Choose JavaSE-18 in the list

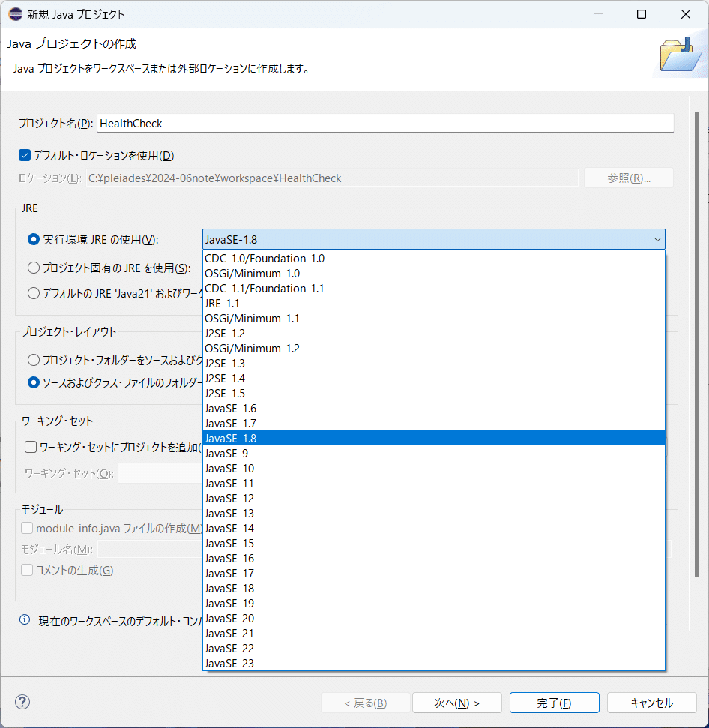(433, 589)
